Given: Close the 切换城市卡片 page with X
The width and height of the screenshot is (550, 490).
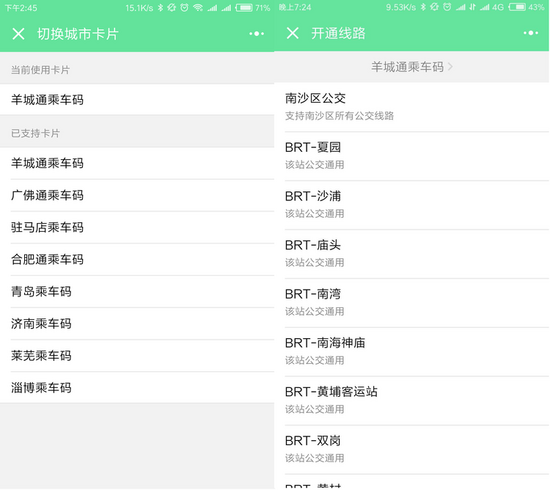Looking at the screenshot, I should pyautogui.click(x=18, y=34).
